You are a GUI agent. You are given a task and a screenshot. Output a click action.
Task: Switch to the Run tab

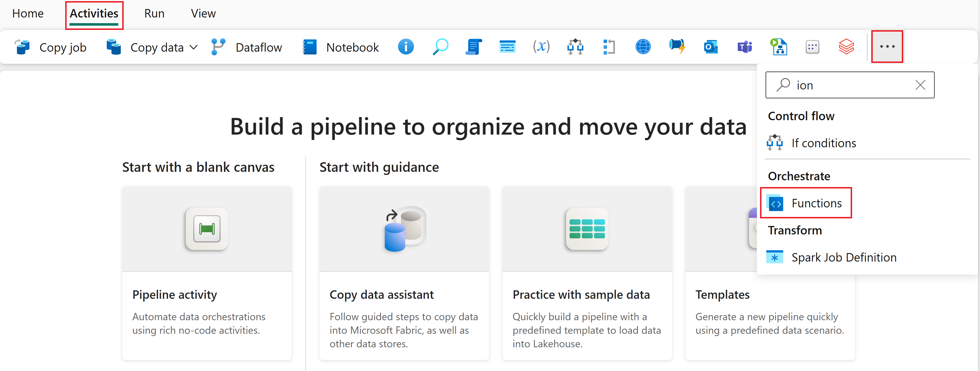pyautogui.click(x=154, y=14)
